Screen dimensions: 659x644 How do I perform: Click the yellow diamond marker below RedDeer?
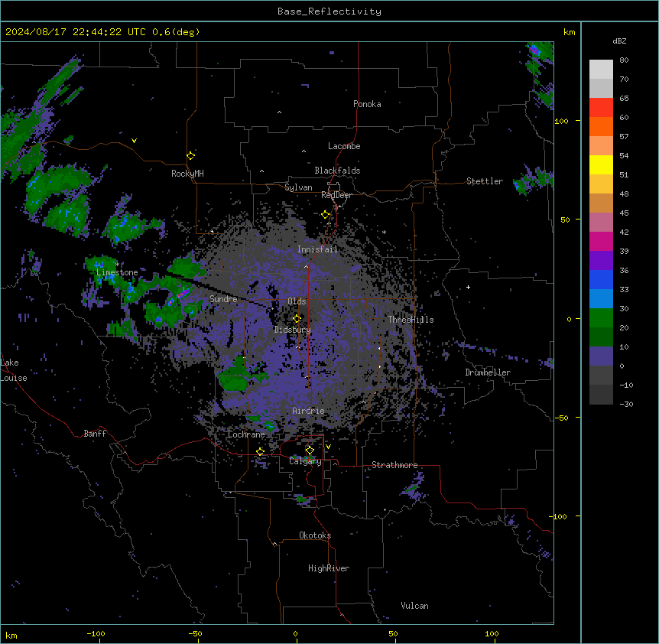point(326,215)
